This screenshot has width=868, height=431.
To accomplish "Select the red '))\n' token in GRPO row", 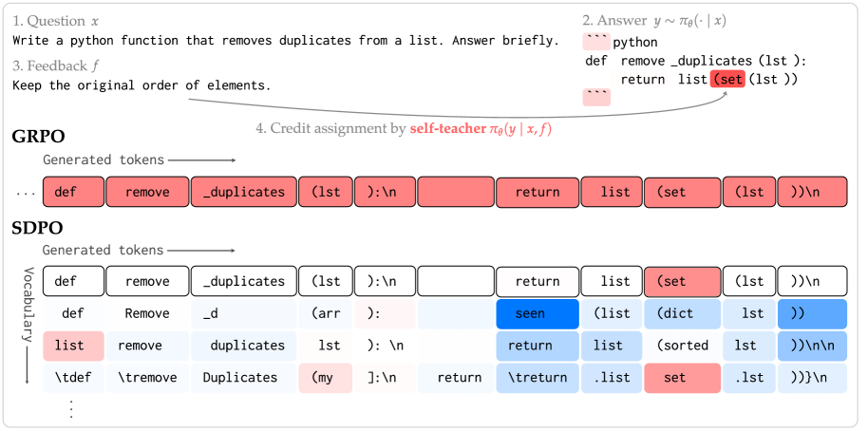I will 812,192.
